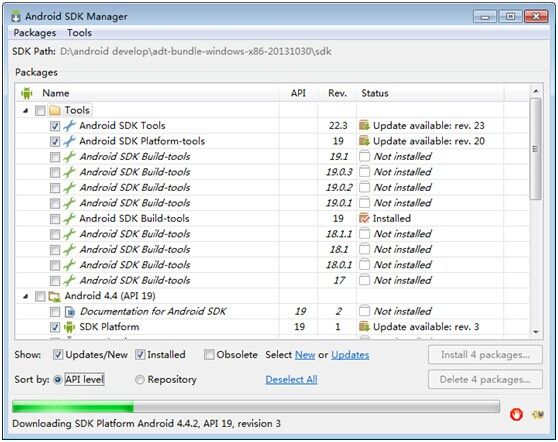
Task: Select the Android SDK Build-tools 19.0.1 row
Action: [x=272, y=203]
